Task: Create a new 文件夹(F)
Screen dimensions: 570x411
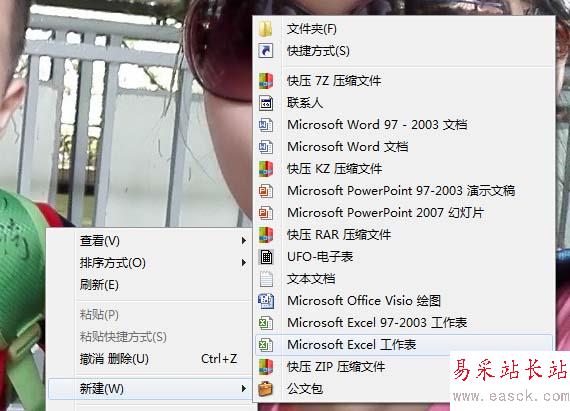Action: [404, 29]
